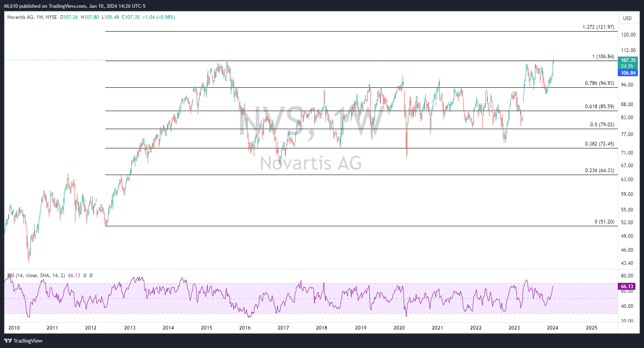The height and width of the screenshot is (348, 644).
Task: Click 120.00 on the price axis
Action: [628, 35]
